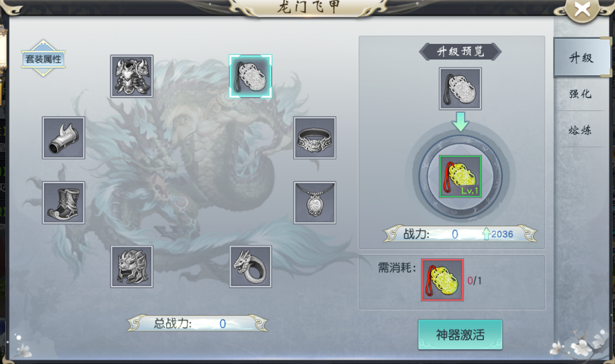Select the dragon ring slot

tap(250, 267)
